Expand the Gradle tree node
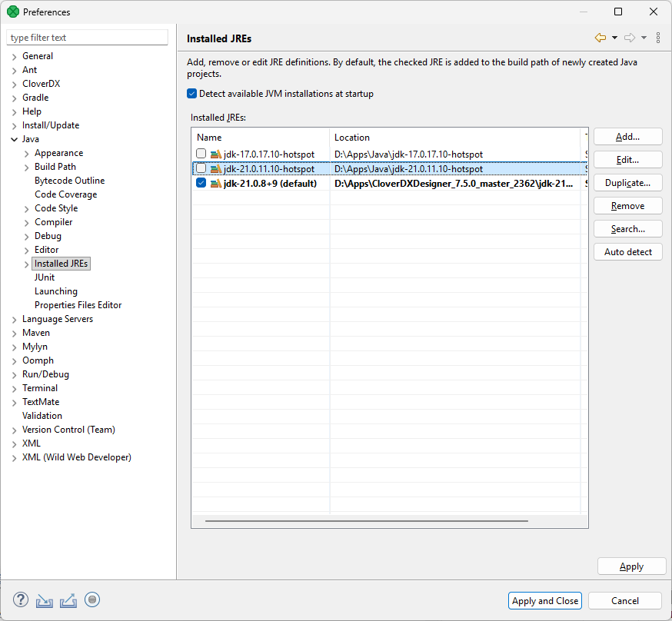The width and height of the screenshot is (672, 621). click(x=14, y=98)
